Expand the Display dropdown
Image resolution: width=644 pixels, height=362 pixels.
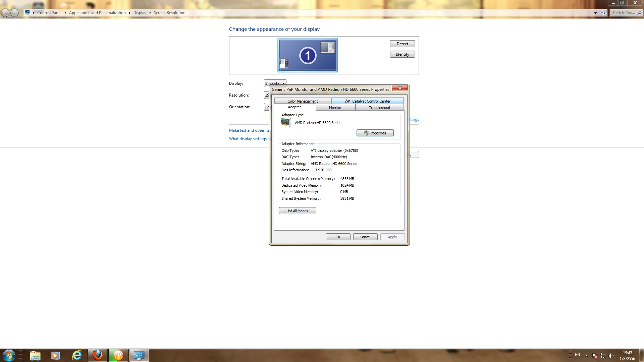click(283, 83)
